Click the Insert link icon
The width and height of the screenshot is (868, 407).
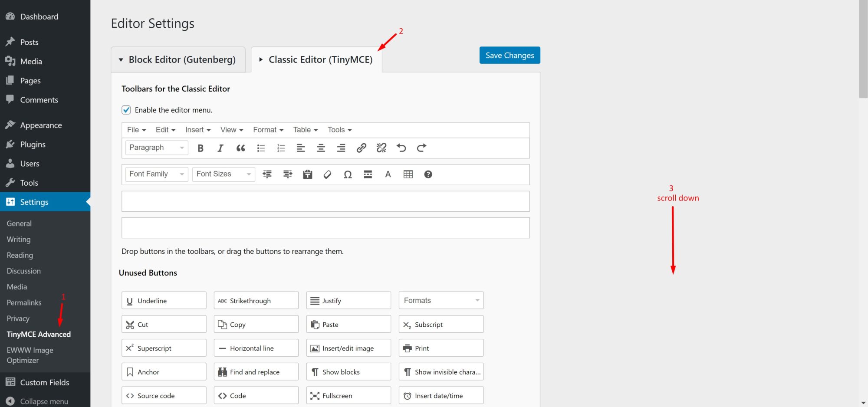pyautogui.click(x=361, y=148)
